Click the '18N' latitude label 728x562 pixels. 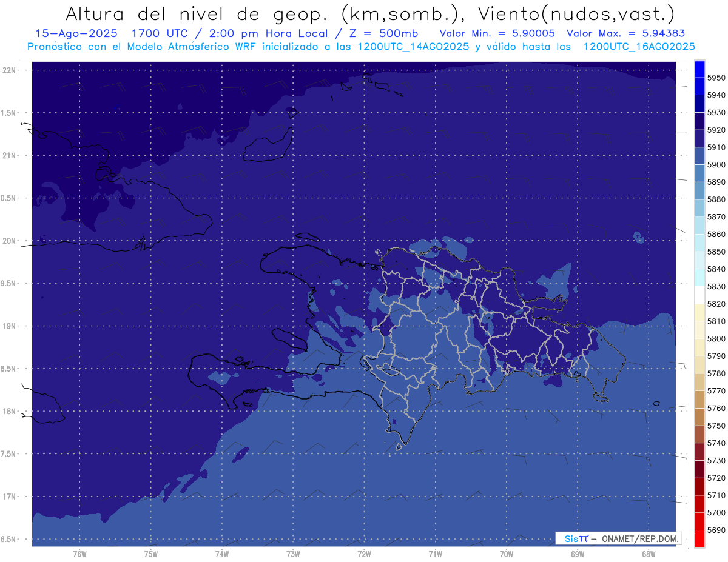point(8,411)
